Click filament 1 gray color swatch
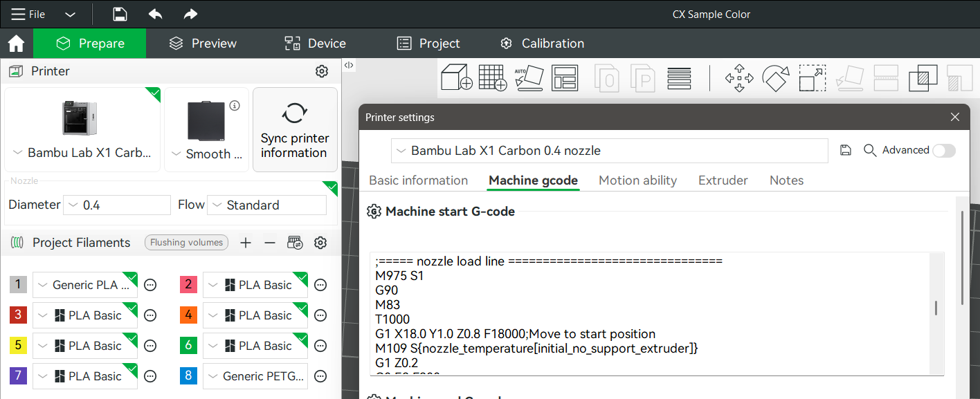Viewport: 980px width, 399px height. pos(19,285)
